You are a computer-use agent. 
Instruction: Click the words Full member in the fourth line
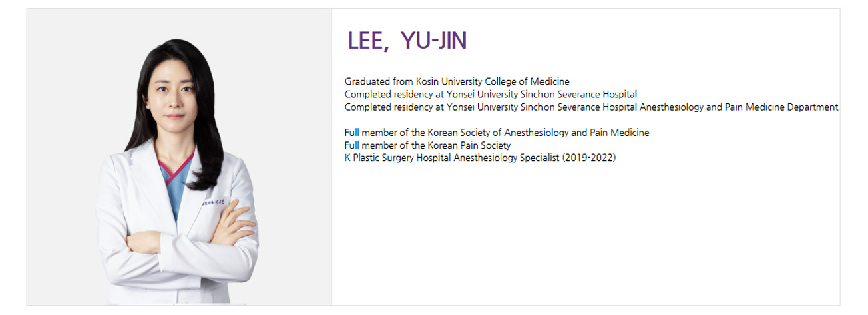(x=370, y=133)
